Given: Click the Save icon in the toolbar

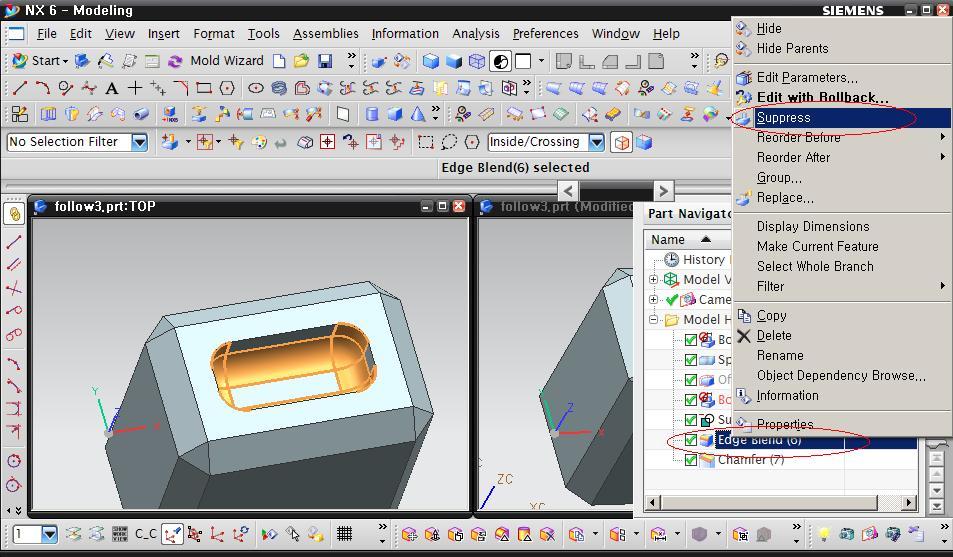Looking at the screenshot, I should [324, 61].
